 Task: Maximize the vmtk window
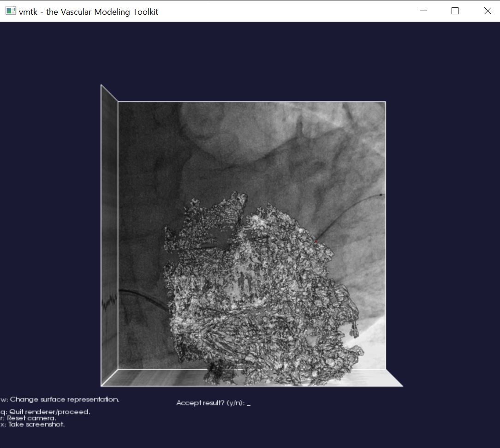[455, 11]
